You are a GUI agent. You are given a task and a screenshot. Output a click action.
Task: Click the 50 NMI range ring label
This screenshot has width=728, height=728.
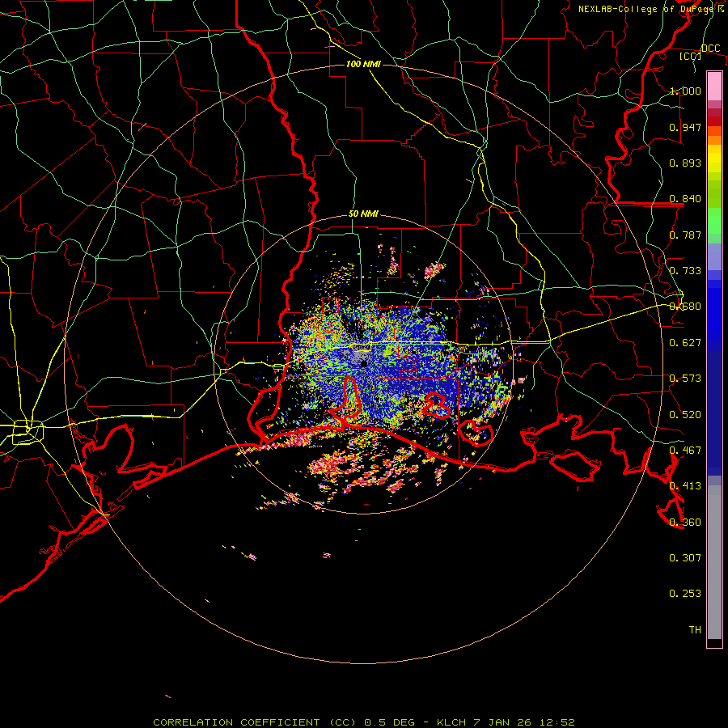(363, 214)
